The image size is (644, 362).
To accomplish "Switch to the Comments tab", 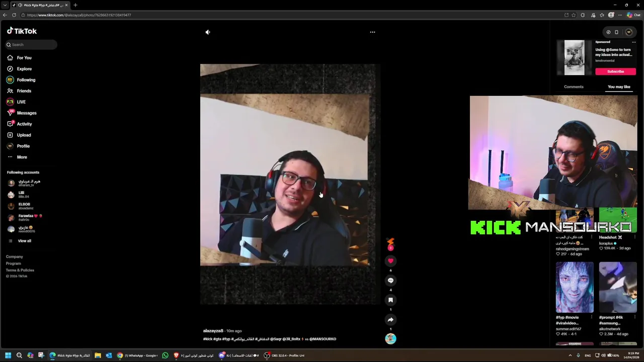I will [574, 87].
